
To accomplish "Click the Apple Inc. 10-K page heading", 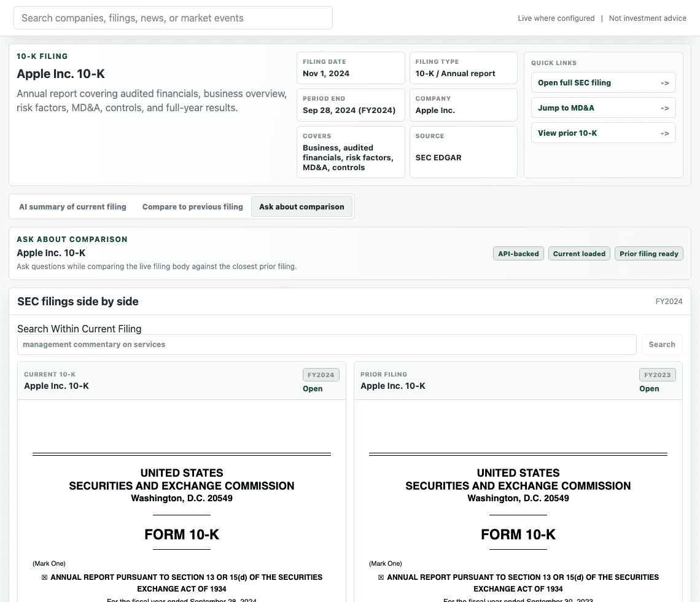I will click(61, 74).
